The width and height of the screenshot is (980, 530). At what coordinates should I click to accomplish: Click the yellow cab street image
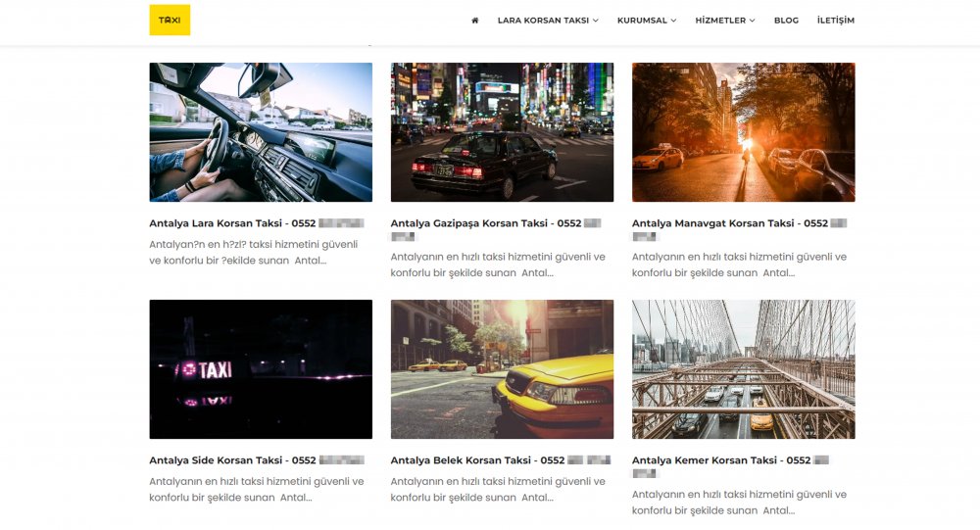tap(502, 369)
